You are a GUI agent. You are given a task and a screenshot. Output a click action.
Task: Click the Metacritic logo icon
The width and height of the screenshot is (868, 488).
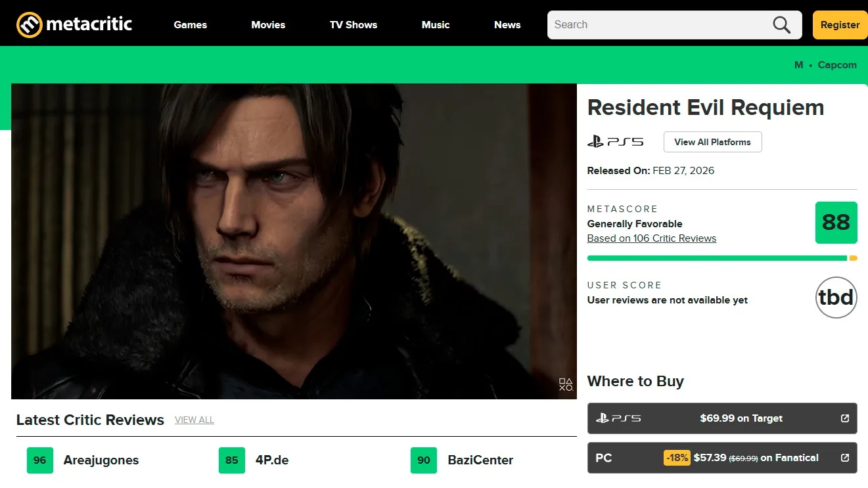point(29,25)
